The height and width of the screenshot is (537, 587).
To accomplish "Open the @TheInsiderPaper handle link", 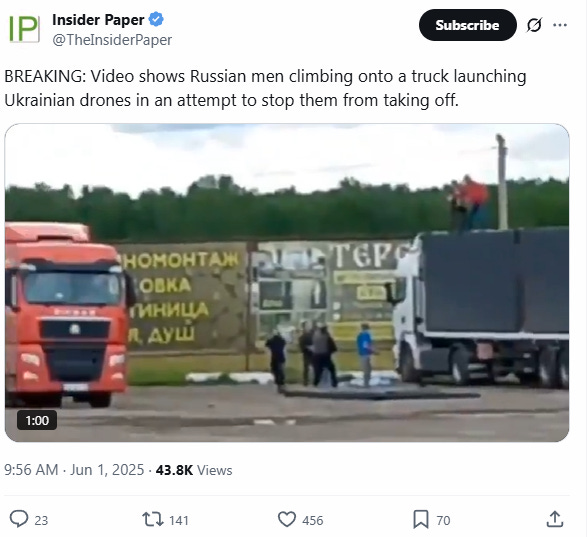I will coord(112,40).
